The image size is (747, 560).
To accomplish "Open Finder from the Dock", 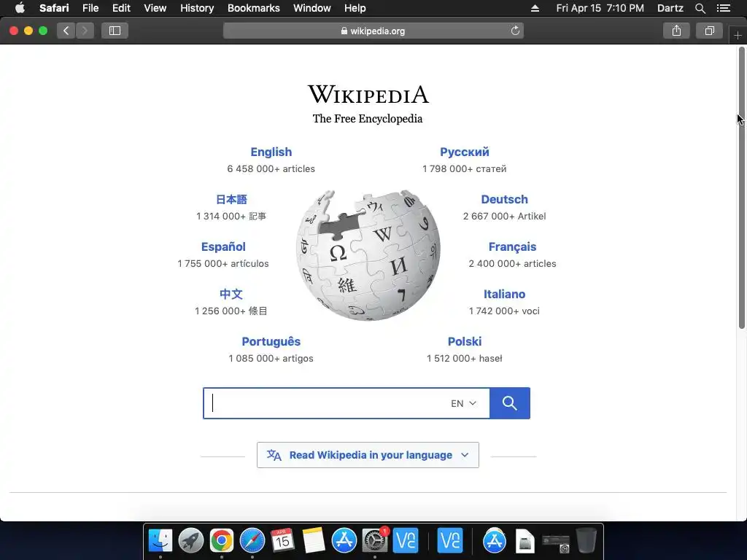I will pyautogui.click(x=160, y=540).
